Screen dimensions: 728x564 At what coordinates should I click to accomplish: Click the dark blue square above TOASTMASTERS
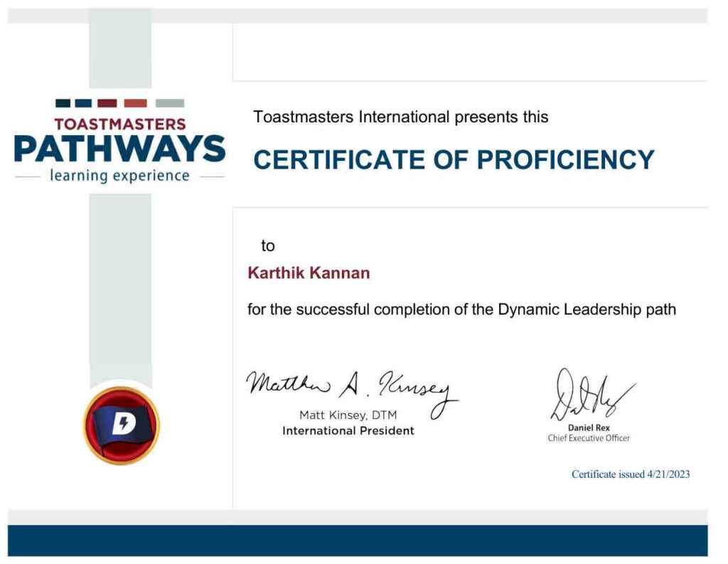coord(63,102)
